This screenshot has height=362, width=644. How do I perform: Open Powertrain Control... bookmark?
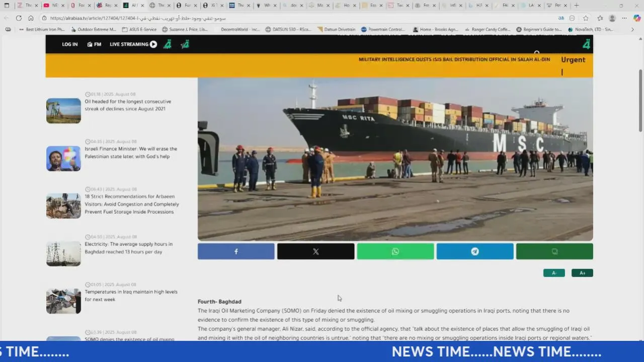(x=383, y=29)
